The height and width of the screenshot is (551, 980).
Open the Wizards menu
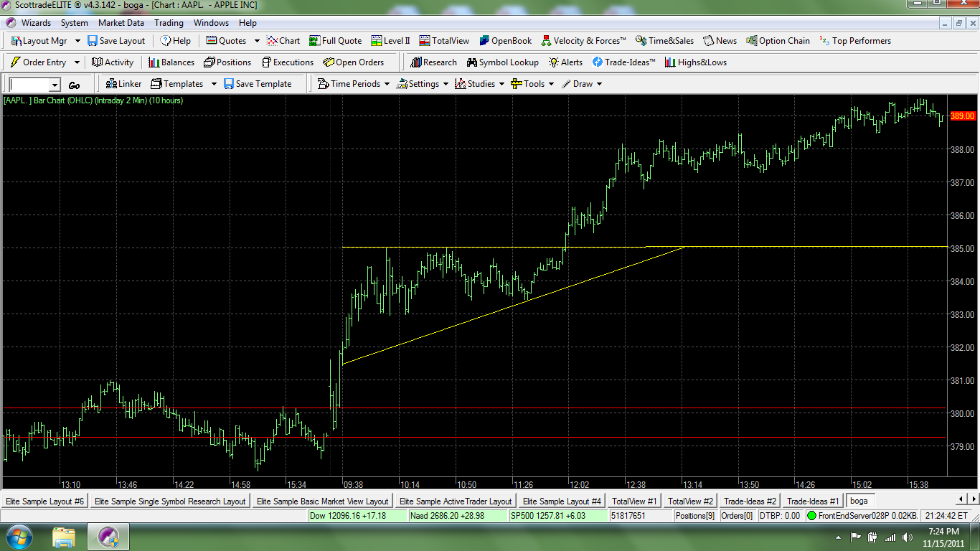coord(36,23)
